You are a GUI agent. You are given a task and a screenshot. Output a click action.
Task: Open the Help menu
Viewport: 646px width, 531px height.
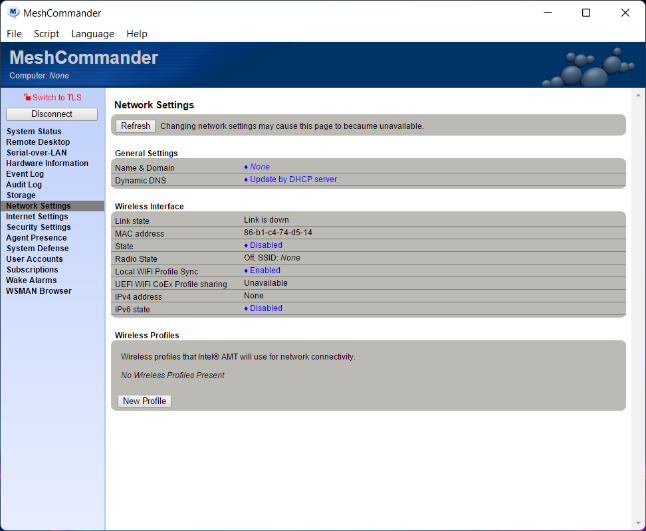coord(137,34)
